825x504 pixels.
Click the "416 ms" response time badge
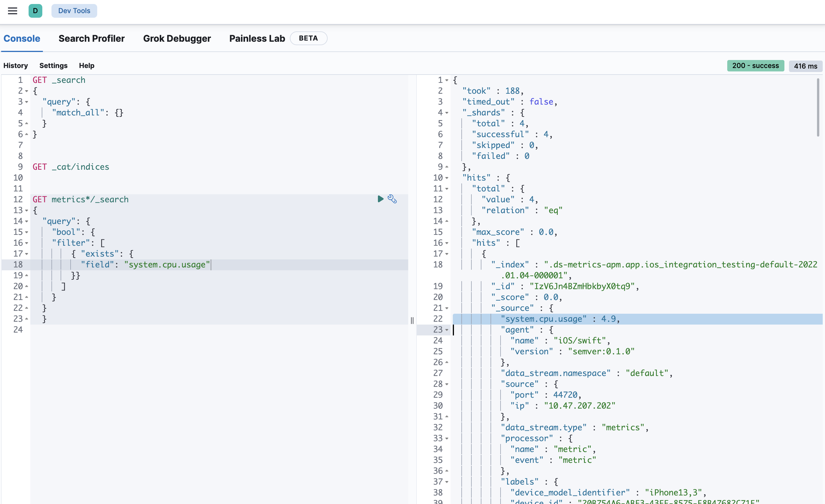806,66
